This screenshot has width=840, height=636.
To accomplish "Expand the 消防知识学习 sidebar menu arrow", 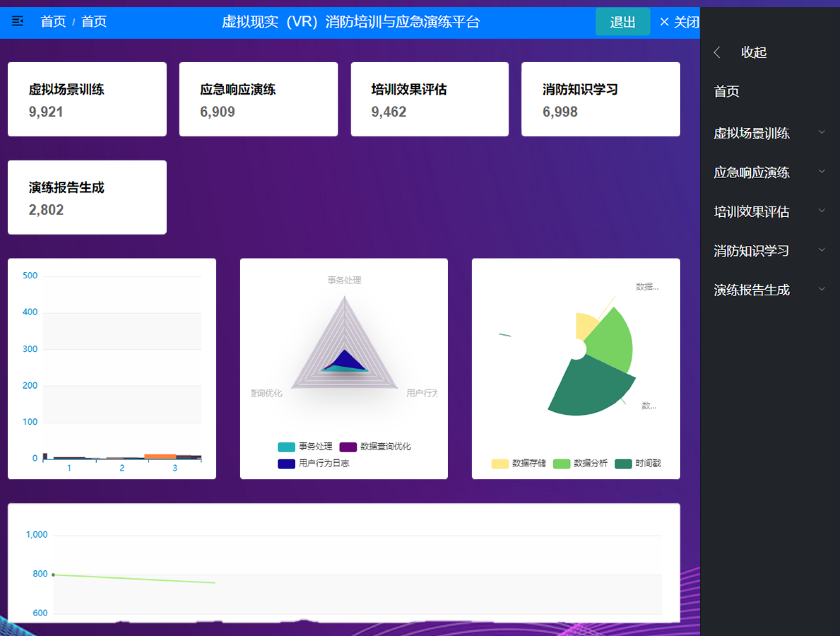I will pyautogui.click(x=822, y=250).
